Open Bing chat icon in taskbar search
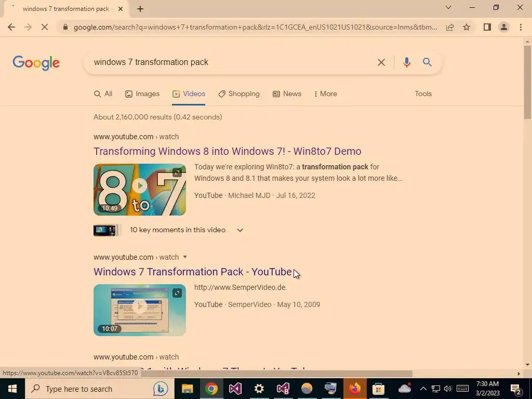Image resolution: width=532 pixels, height=399 pixels. point(161,389)
